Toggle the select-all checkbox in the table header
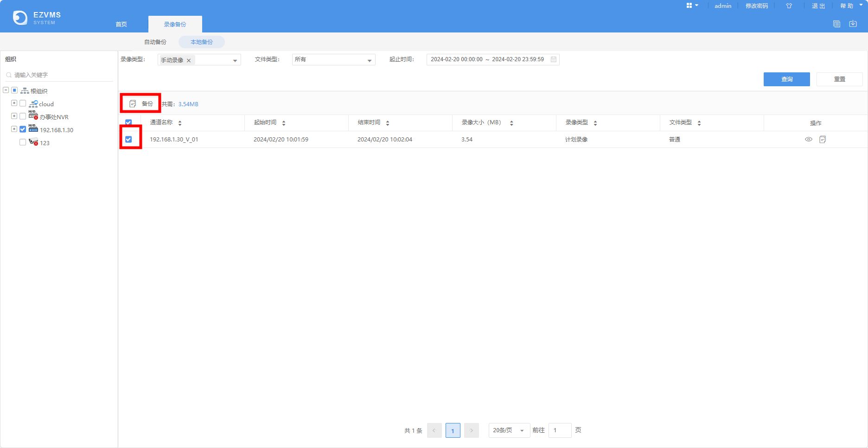The image size is (868, 448). (128, 122)
